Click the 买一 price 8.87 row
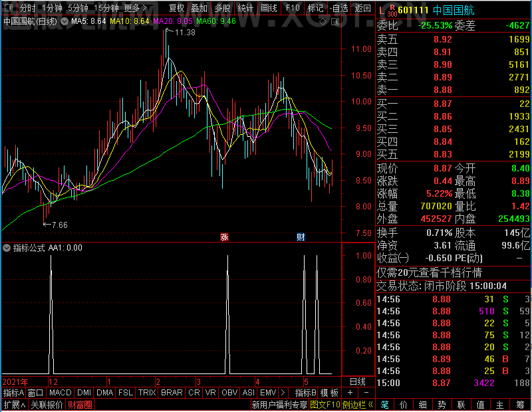The width and height of the screenshot is (532, 412). [x=454, y=104]
